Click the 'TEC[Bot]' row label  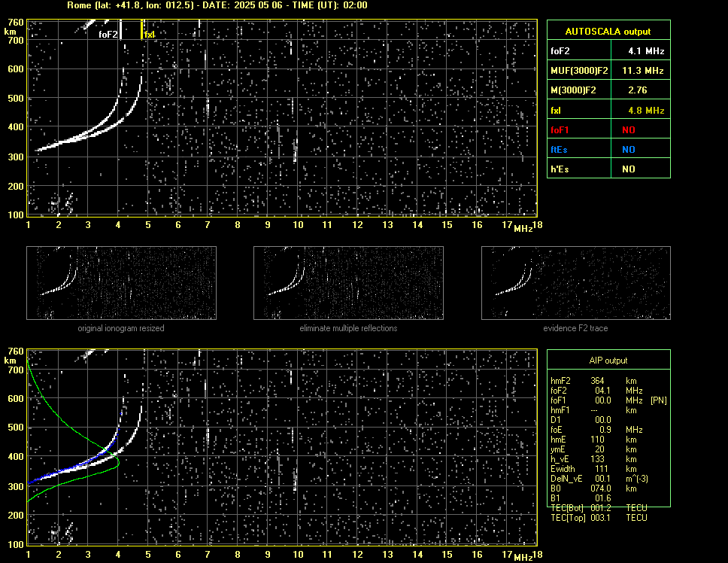[x=567, y=508]
